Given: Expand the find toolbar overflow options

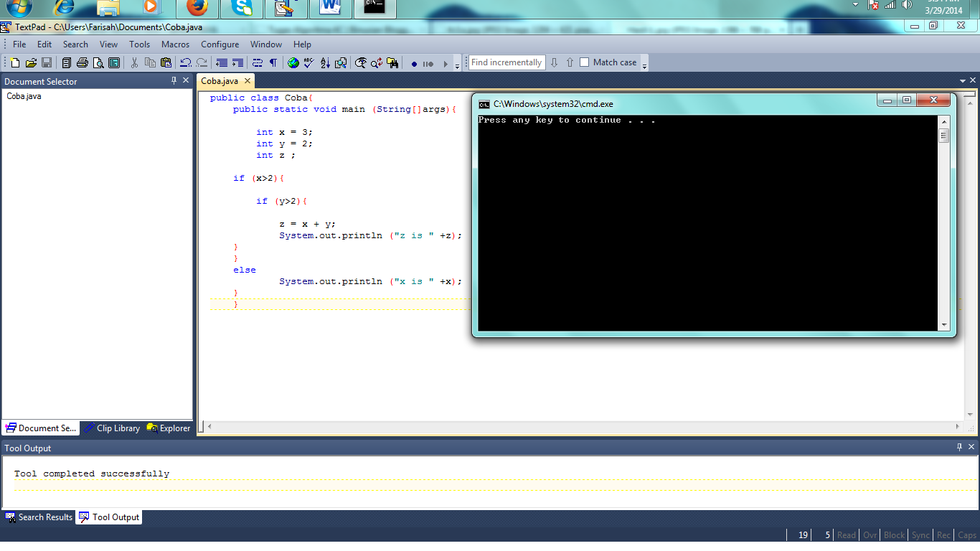Looking at the screenshot, I should tap(644, 65).
